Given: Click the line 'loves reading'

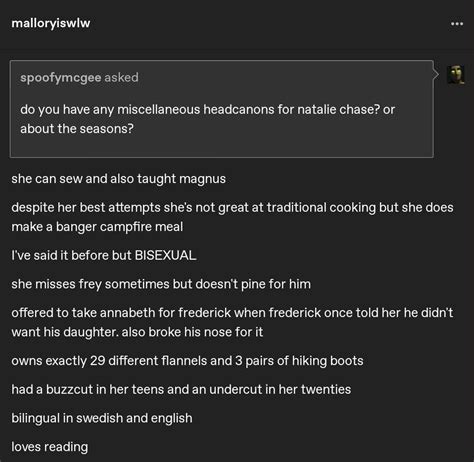Looking at the screenshot, I should coord(50,447).
